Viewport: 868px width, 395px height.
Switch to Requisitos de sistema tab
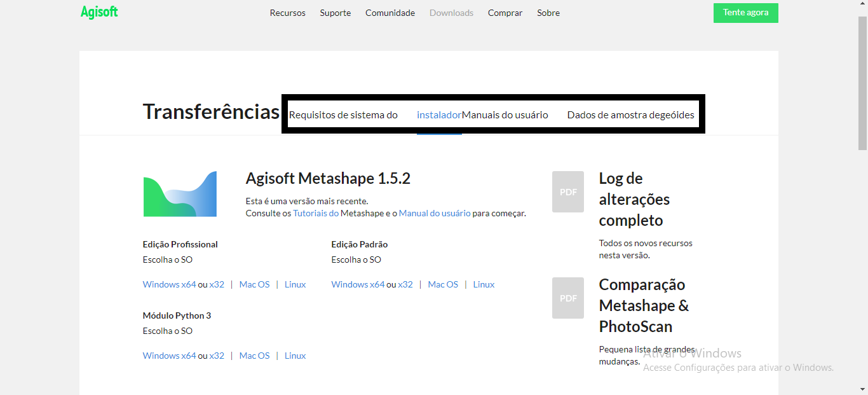pyautogui.click(x=343, y=115)
